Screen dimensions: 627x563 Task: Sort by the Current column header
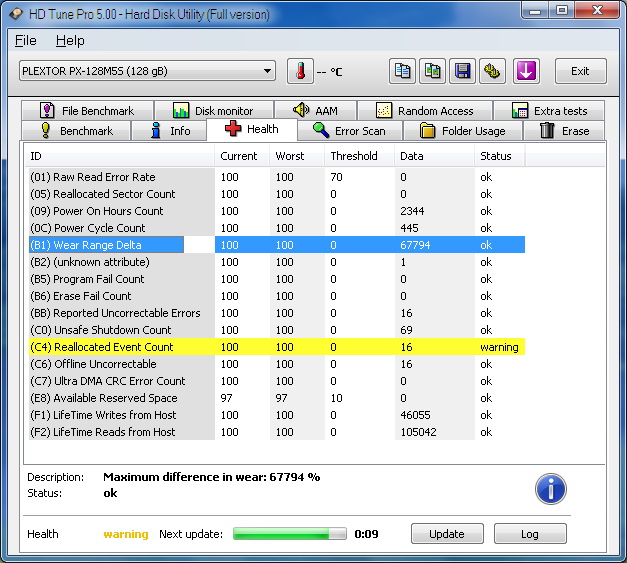[242, 156]
